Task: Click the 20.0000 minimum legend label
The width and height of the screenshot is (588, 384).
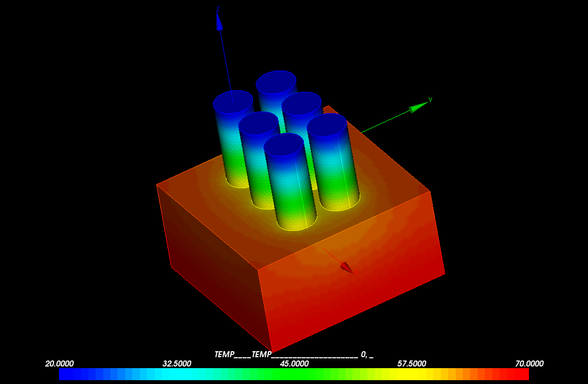Action: coord(59,364)
